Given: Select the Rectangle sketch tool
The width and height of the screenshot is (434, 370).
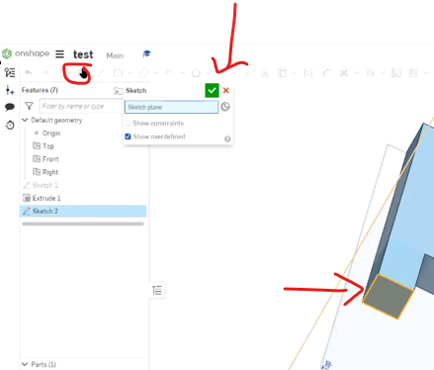Looking at the screenshot, I should pos(118,72).
